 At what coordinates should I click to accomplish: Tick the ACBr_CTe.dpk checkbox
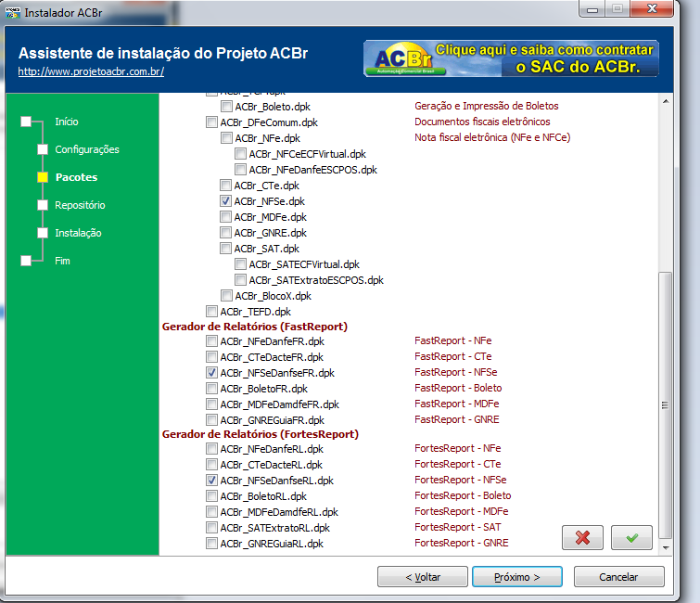(x=225, y=186)
